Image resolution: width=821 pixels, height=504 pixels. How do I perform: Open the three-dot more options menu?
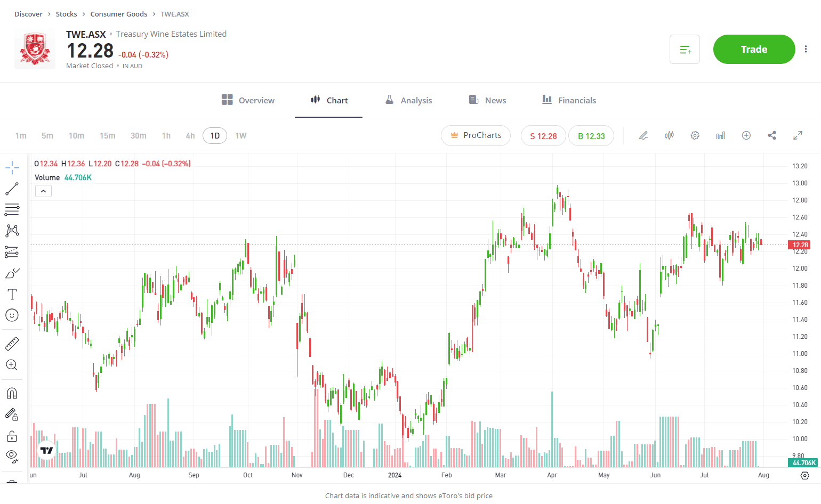point(806,50)
